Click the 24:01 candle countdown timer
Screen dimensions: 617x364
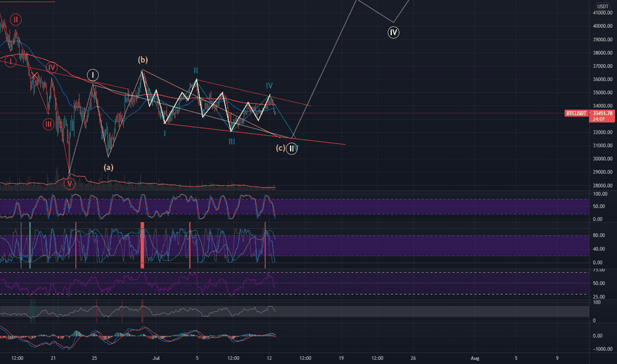pos(598,119)
